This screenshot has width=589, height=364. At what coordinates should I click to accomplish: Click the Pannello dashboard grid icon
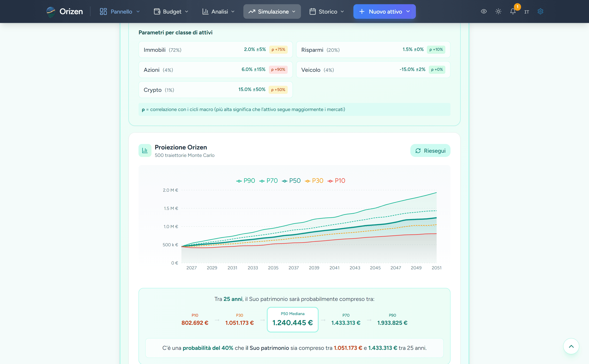pyautogui.click(x=103, y=12)
